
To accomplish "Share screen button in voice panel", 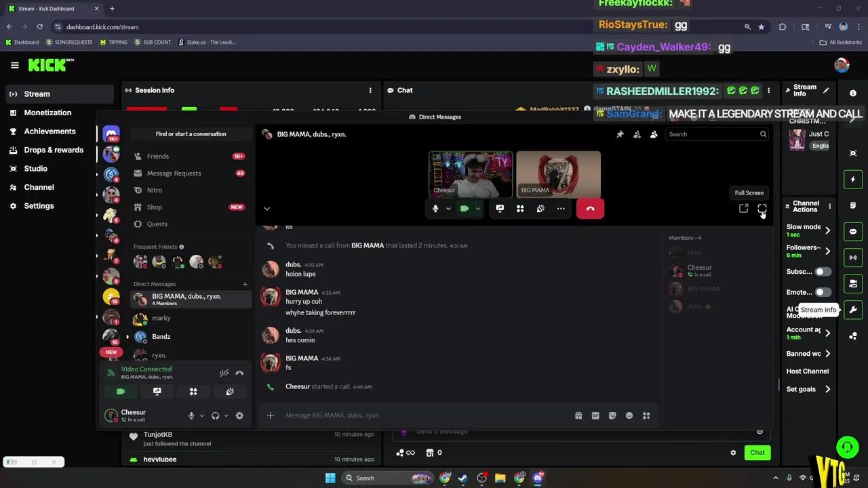I will pos(157,392).
